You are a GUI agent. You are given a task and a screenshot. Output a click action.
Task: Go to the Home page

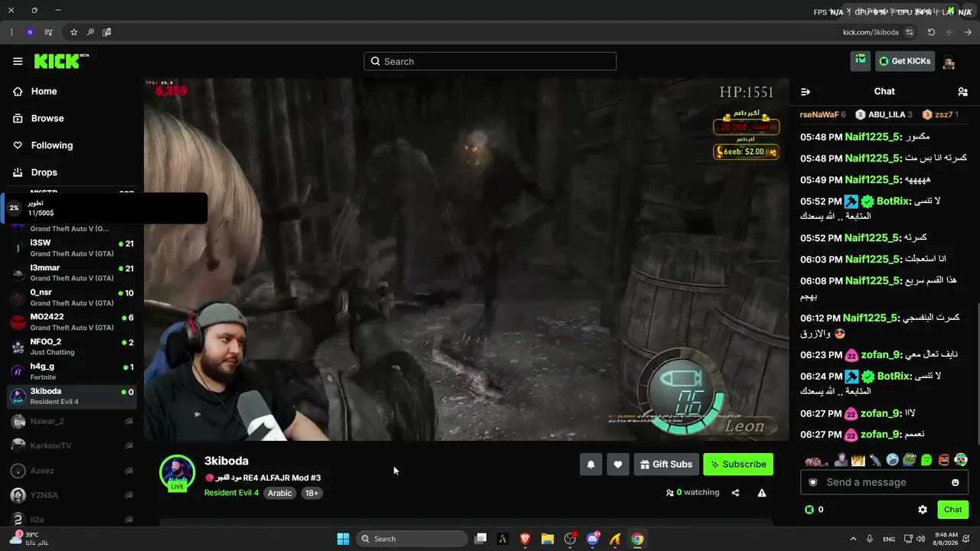click(44, 91)
